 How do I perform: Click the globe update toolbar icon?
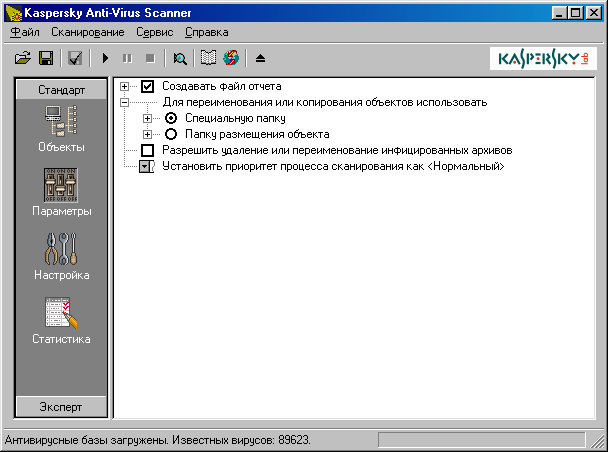(x=231, y=58)
